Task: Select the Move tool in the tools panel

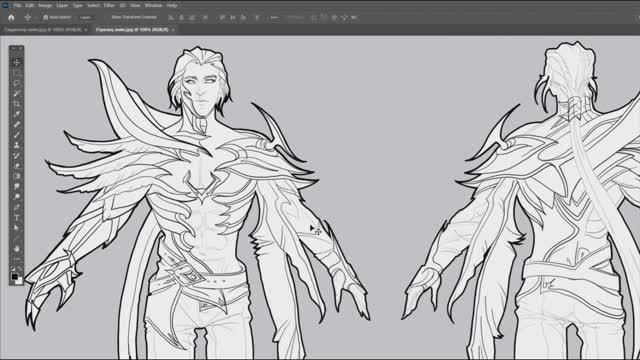Action: click(x=16, y=62)
